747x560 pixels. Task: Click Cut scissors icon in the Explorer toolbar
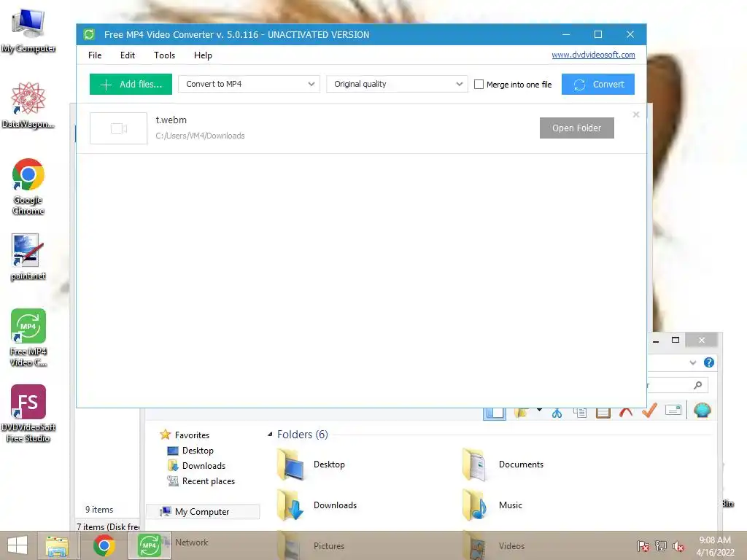pos(557,413)
